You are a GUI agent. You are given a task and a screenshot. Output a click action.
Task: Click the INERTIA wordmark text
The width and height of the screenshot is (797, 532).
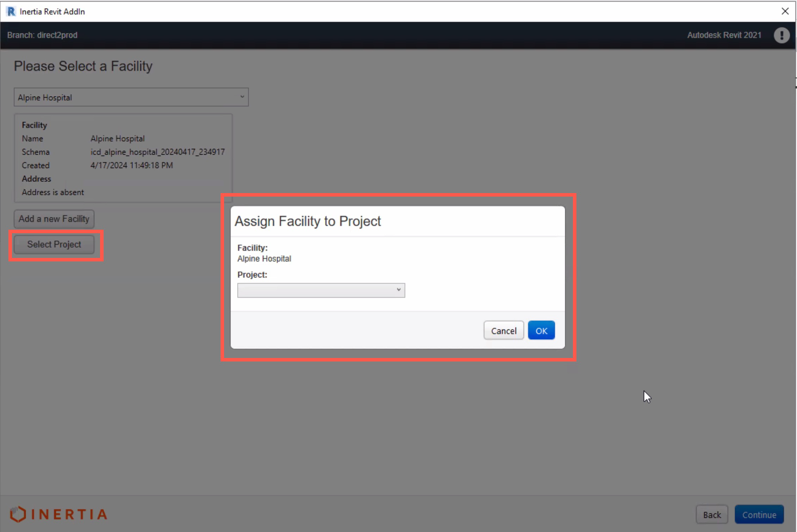pos(69,514)
